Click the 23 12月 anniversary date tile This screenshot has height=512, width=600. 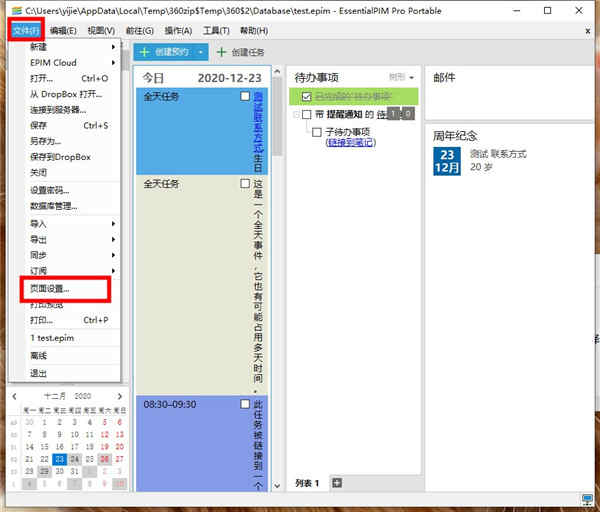pos(447,161)
